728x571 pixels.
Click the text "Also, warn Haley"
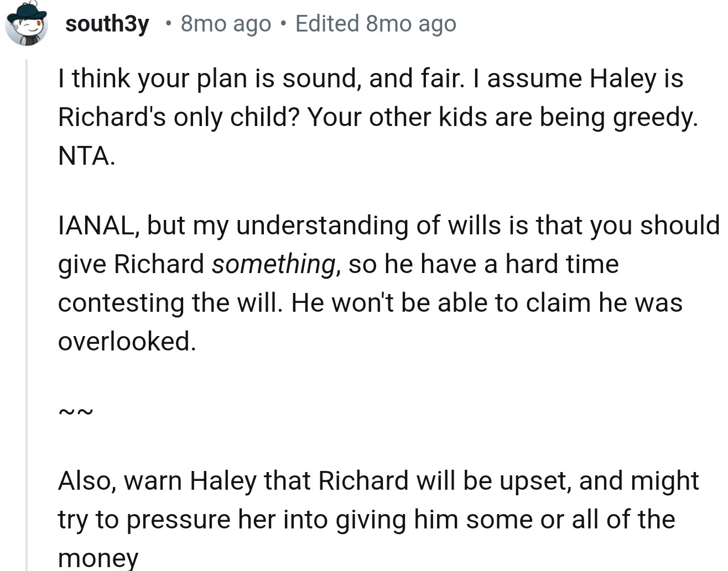157,480
